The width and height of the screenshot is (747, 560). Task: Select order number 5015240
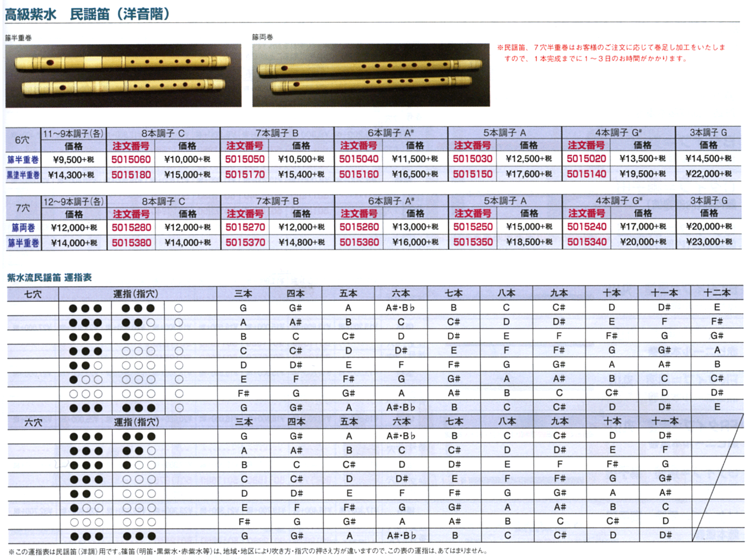coord(587,226)
